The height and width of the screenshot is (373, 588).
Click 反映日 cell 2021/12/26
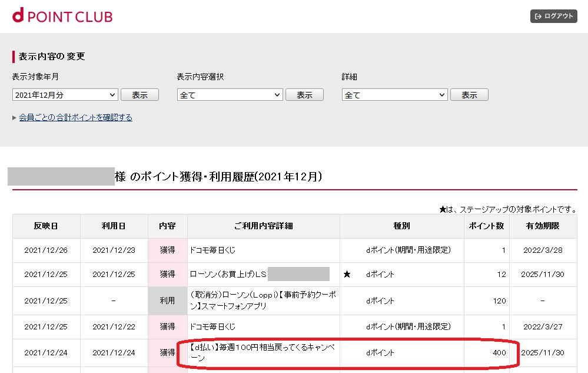(46, 250)
